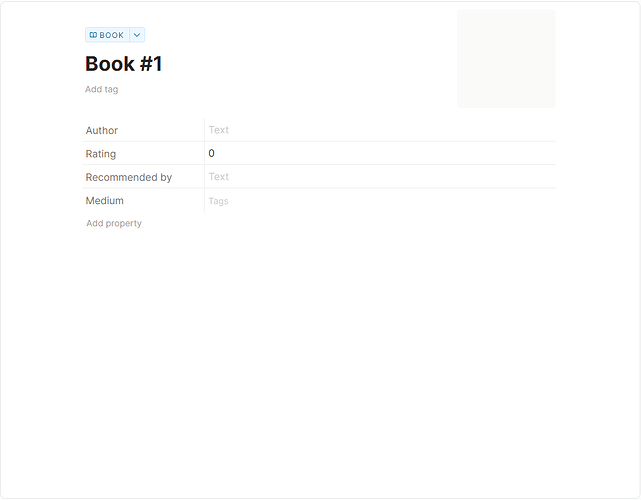Open the dropdown chevron next to BOOK
Viewport: 641px width, 500px height.
click(x=137, y=35)
